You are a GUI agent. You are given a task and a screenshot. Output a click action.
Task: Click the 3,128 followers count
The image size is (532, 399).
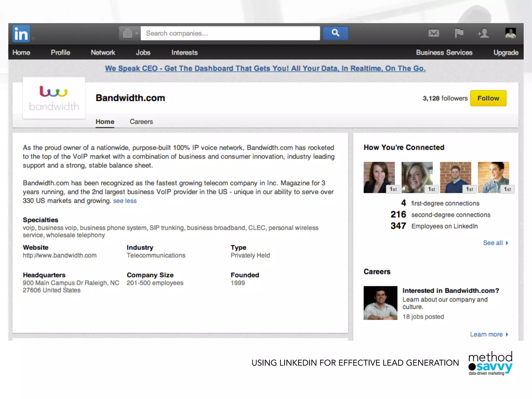445,98
